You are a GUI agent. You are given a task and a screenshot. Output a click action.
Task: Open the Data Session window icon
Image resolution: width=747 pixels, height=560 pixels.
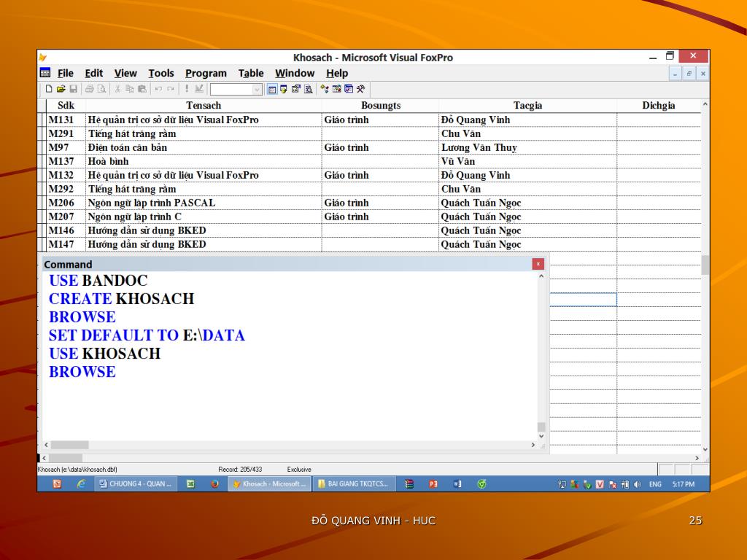coord(284,89)
